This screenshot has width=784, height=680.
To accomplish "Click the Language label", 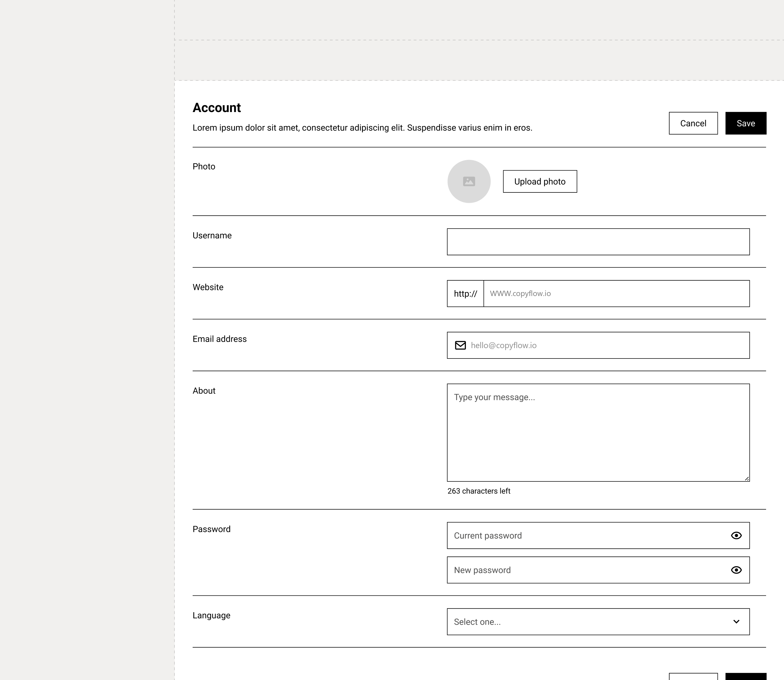I will click(211, 616).
